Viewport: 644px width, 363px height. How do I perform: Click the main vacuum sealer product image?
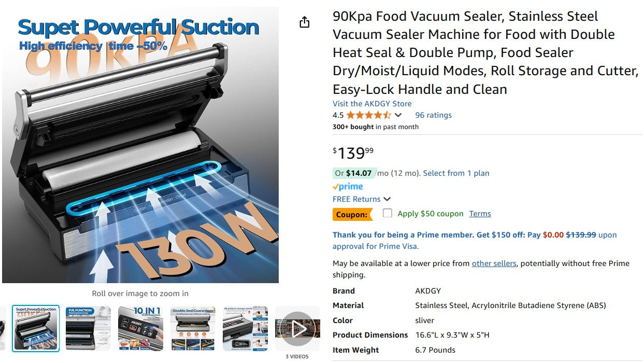click(x=140, y=145)
